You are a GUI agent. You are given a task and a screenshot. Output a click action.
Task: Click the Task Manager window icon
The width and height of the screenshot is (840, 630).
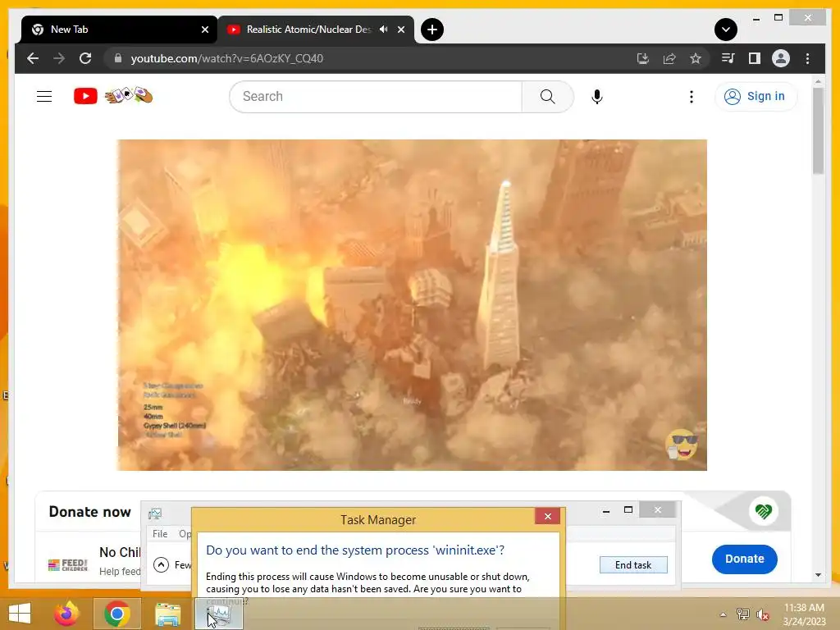[x=155, y=514]
